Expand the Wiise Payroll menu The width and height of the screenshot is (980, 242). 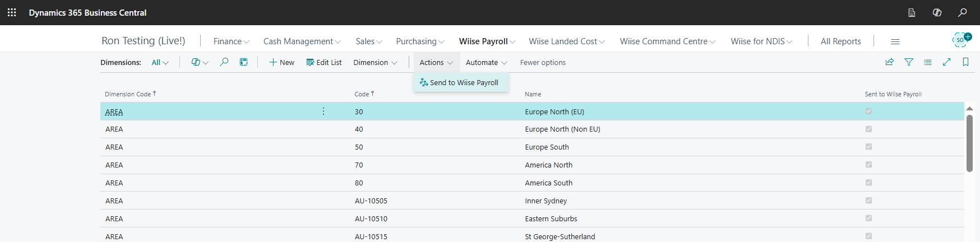click(x=487, y=41)
